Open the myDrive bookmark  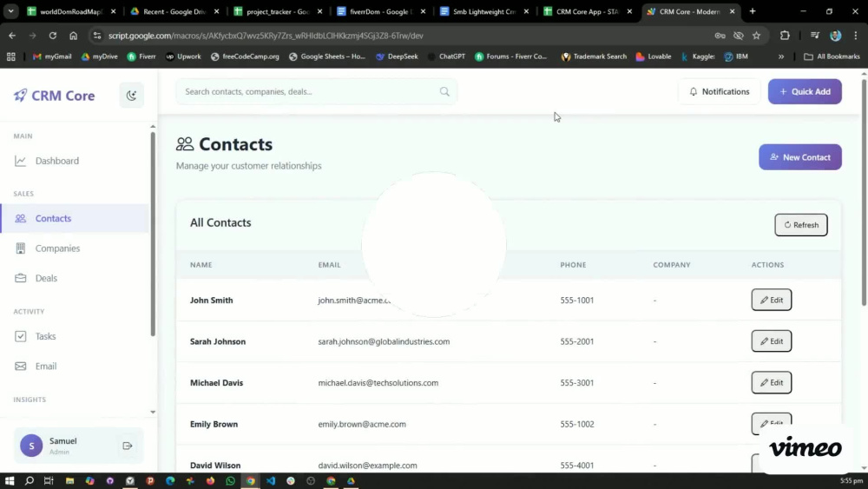coord(99,56)
